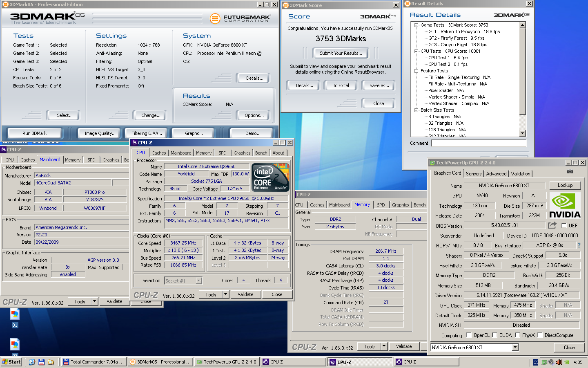
Task: Click the Intel Core 2 Extreme logo
Action: pos(270,177)
